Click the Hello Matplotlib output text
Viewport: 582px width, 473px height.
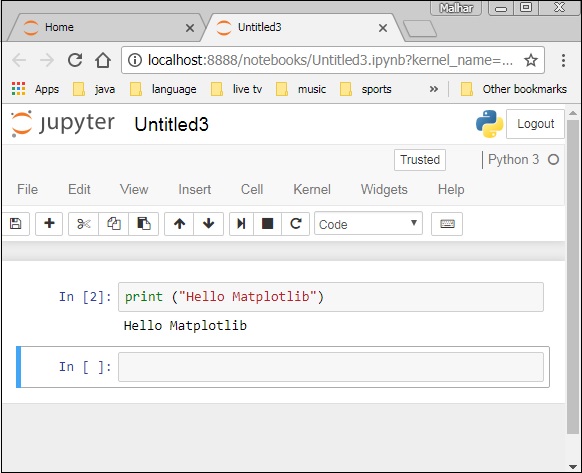[x=185, y=326]
